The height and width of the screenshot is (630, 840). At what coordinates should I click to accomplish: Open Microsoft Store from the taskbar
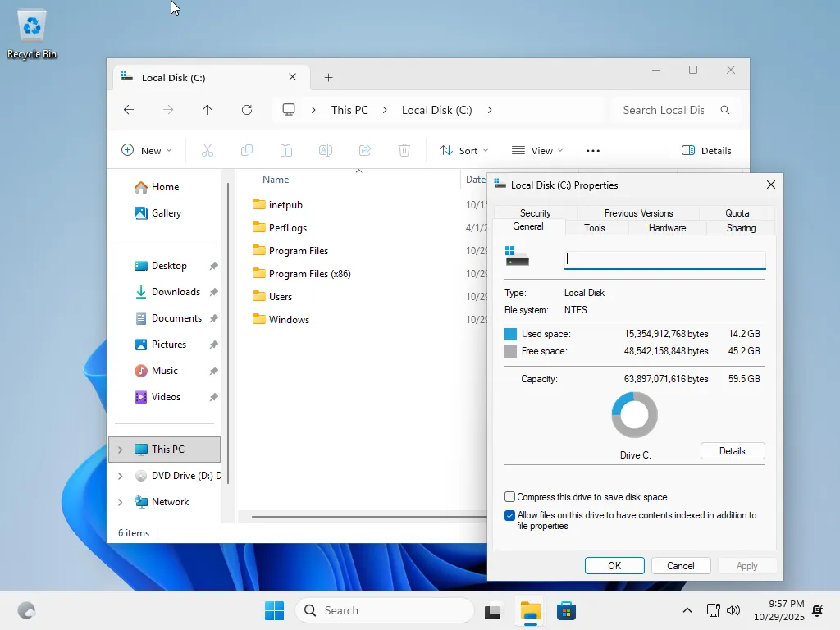pos(566,610)
